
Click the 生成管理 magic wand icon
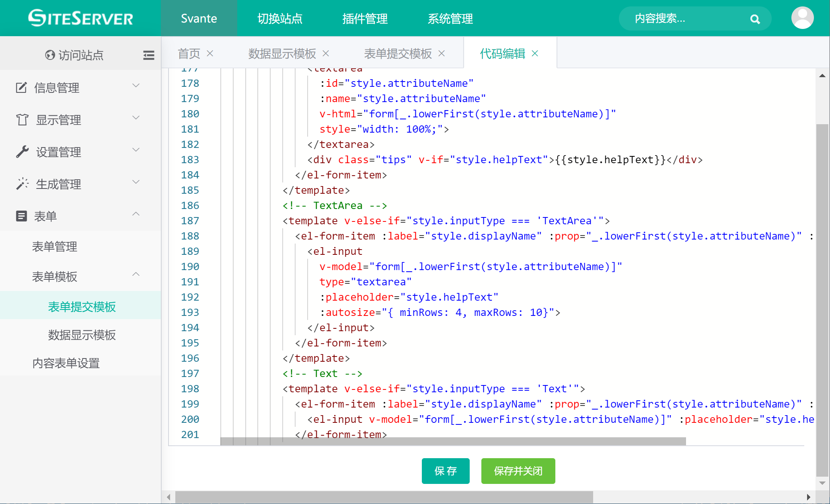22,184
